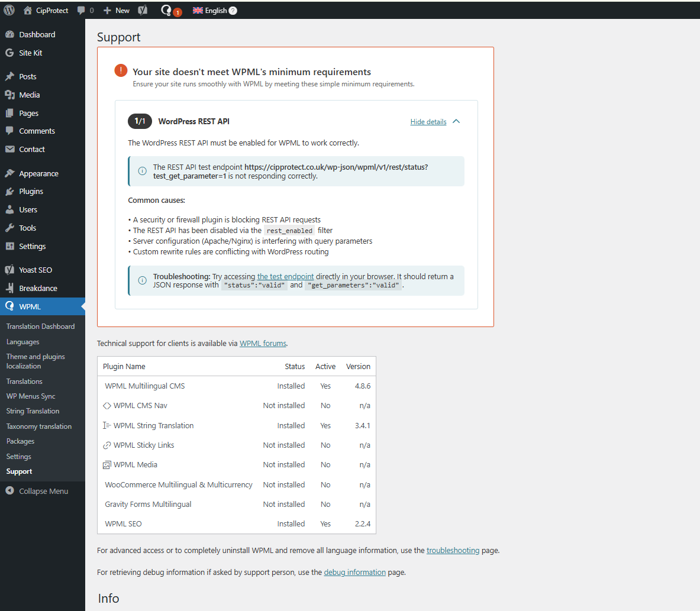Viewport: 700px width, 611px height.
Task: Click WooCommerce Multilingual & Multicurrency row name
Action: click(179, 484)
